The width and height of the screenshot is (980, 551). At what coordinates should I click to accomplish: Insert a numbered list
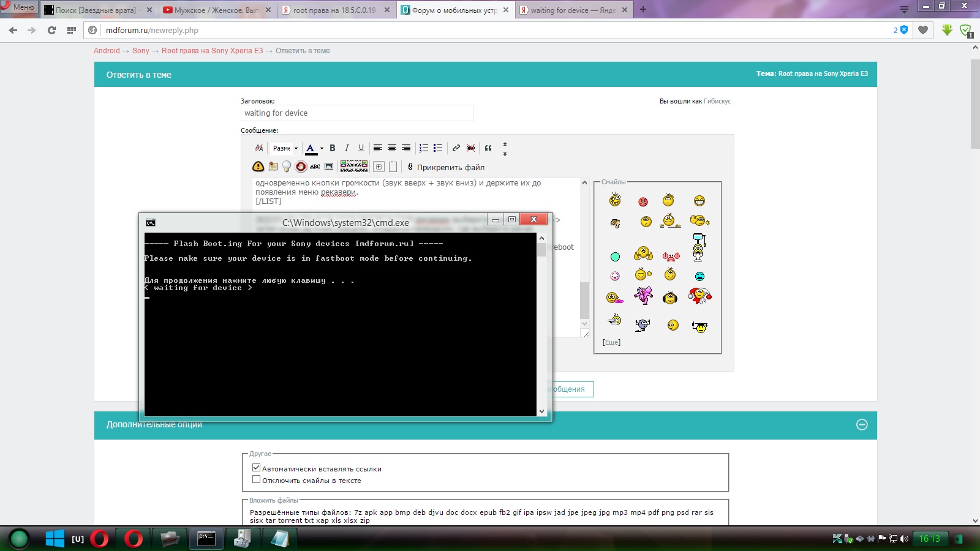coord(423,148)
